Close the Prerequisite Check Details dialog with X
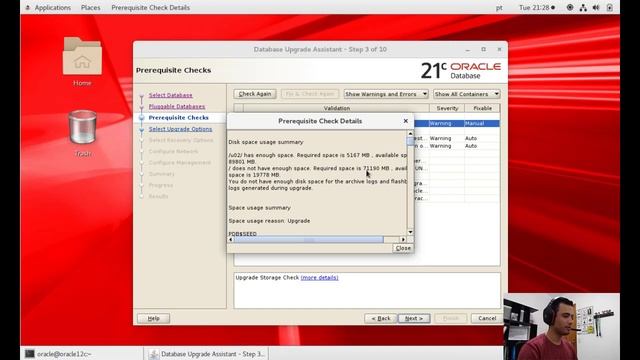 click(405, 121)
